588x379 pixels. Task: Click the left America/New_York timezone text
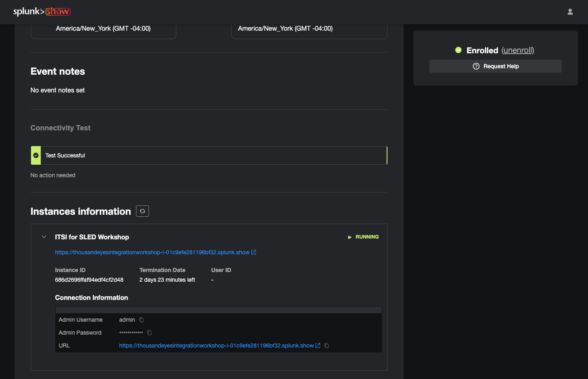point(103,29)
